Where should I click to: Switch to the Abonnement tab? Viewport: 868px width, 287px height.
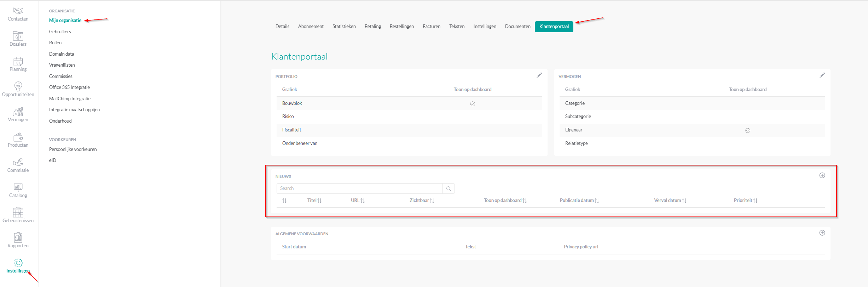(311, 27)
